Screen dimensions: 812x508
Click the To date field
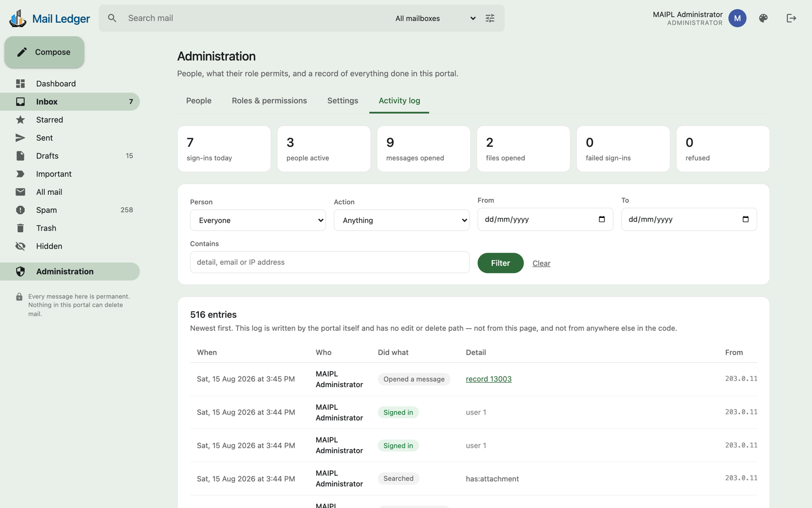pos(689,219)
